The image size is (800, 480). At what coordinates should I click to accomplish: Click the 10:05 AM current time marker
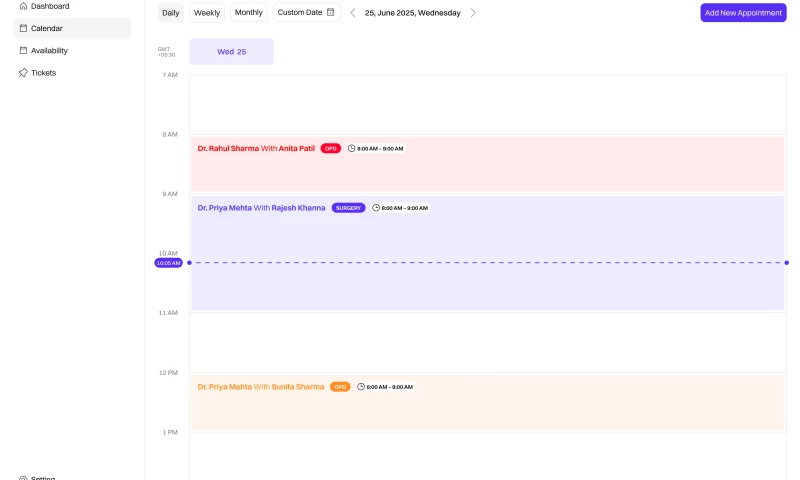pyautogui.click(x=168, y=263)
